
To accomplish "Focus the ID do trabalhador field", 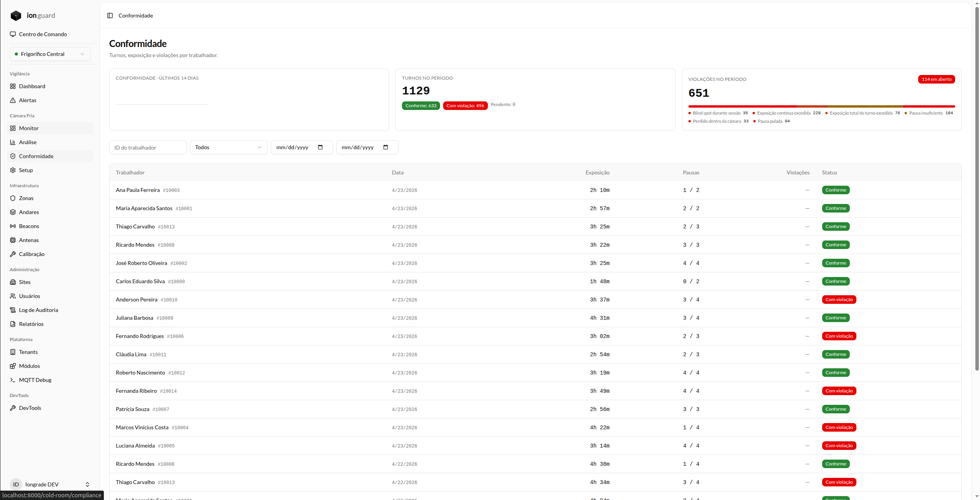I will point(148,147).
